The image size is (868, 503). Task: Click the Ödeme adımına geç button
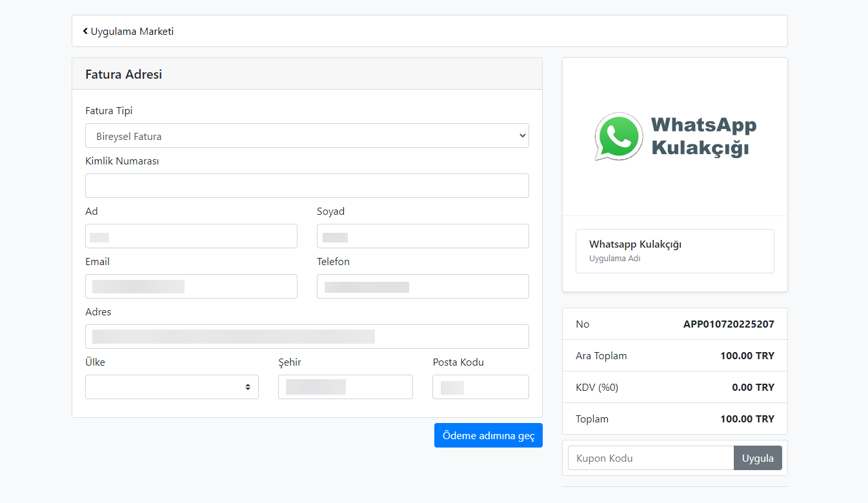click(489, 435)
